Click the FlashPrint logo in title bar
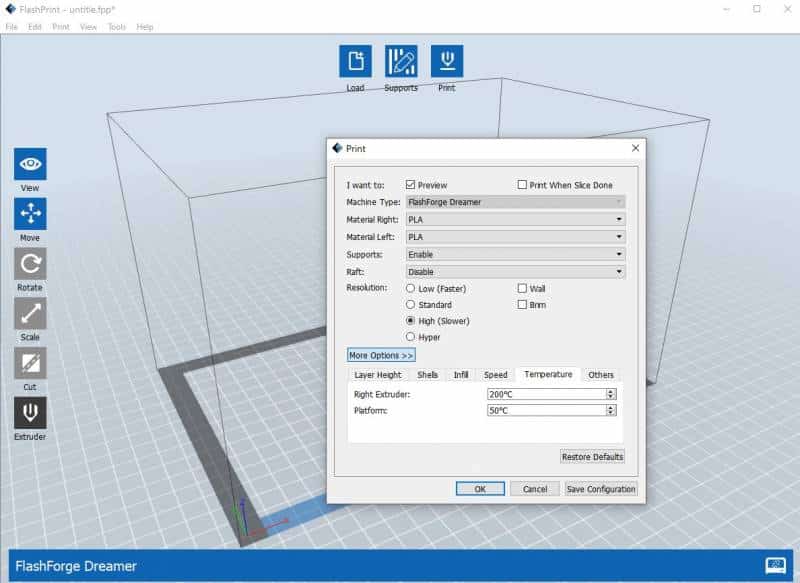 pos(11,9)
